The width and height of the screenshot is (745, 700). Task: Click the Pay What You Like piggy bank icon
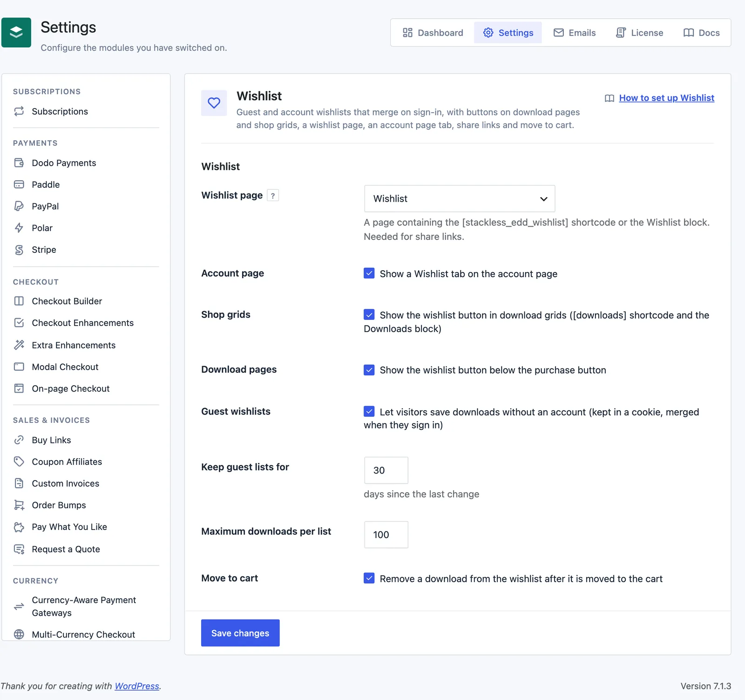pyautogui.click(x=19, y=527)
